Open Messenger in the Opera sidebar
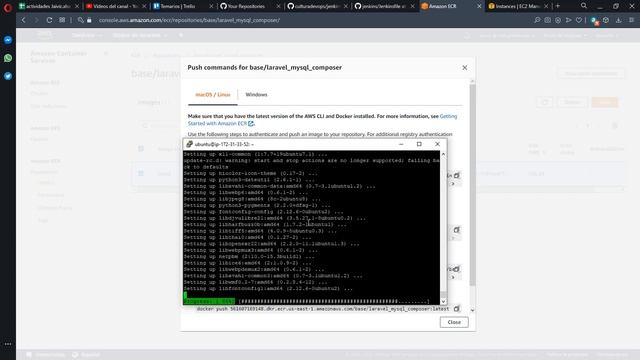This screenshot has height=360, width=640. [x=8, y=40]
